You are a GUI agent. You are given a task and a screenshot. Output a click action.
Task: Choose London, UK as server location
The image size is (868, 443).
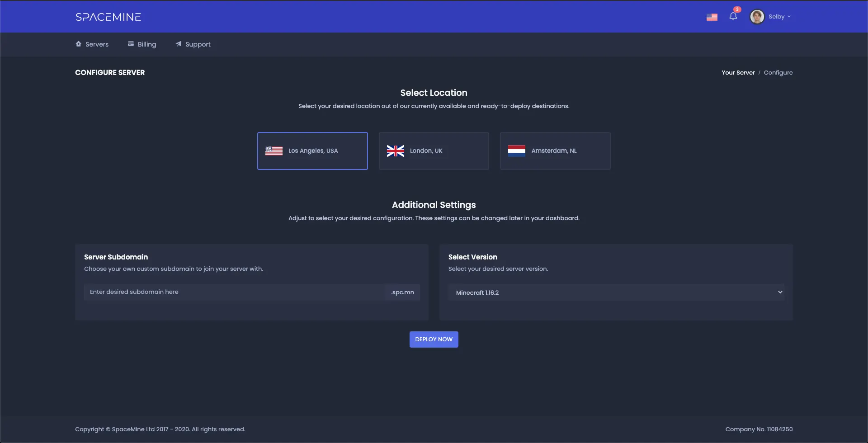pos(434,151)
